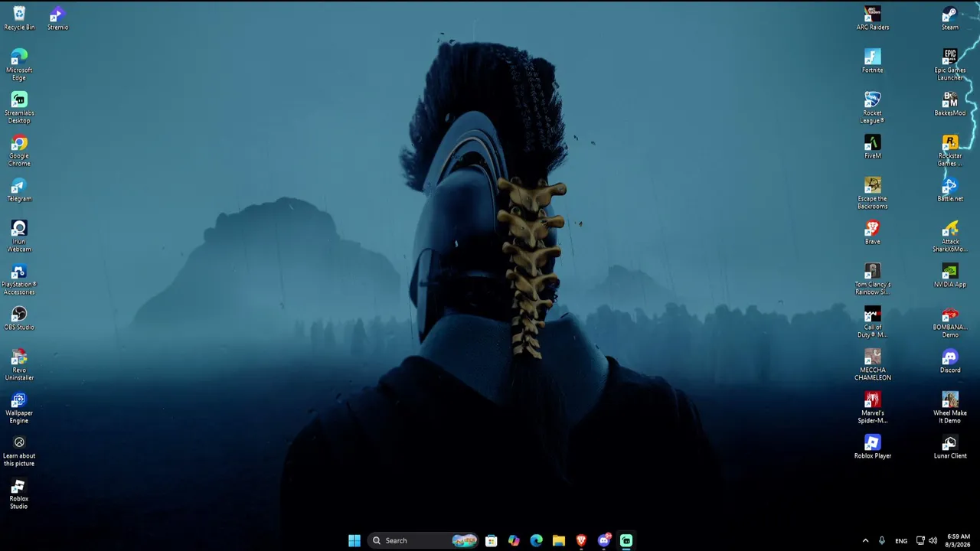
Task: Click the taskbar Search box
Action: 423,540
